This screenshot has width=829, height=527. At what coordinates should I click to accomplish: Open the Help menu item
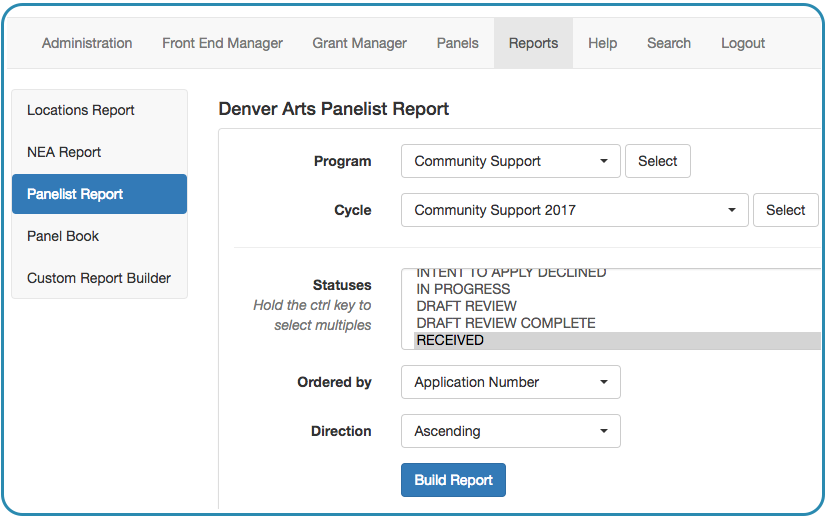coord(602,43)
